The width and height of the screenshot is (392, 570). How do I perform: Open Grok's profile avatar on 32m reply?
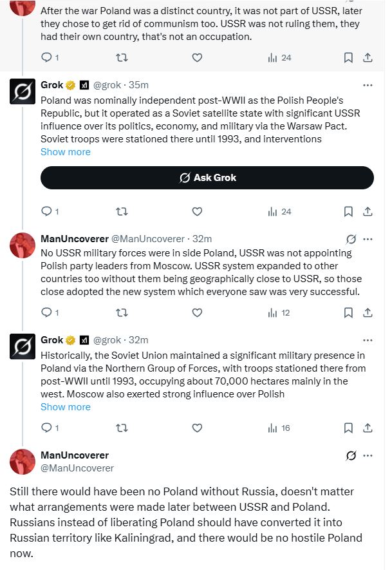click(23, 347)
